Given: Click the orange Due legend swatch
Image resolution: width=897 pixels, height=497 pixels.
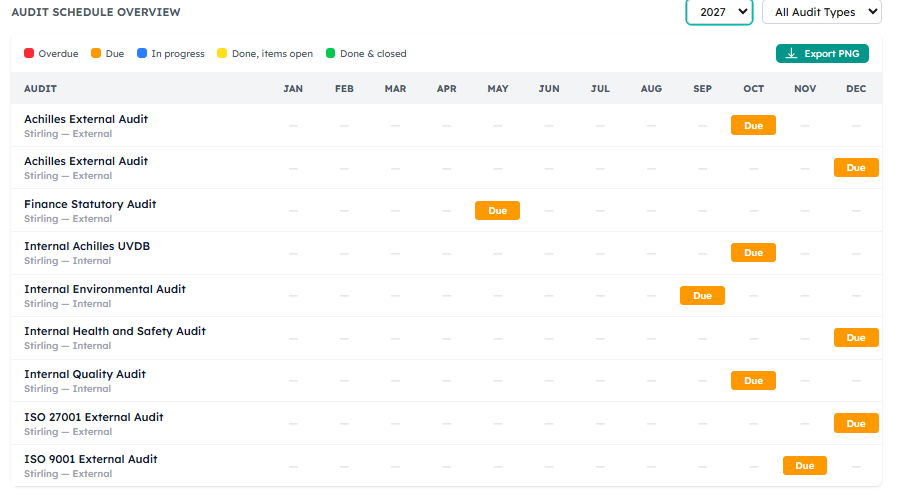Looking at the screenshot, I should [x=96, y=53].
